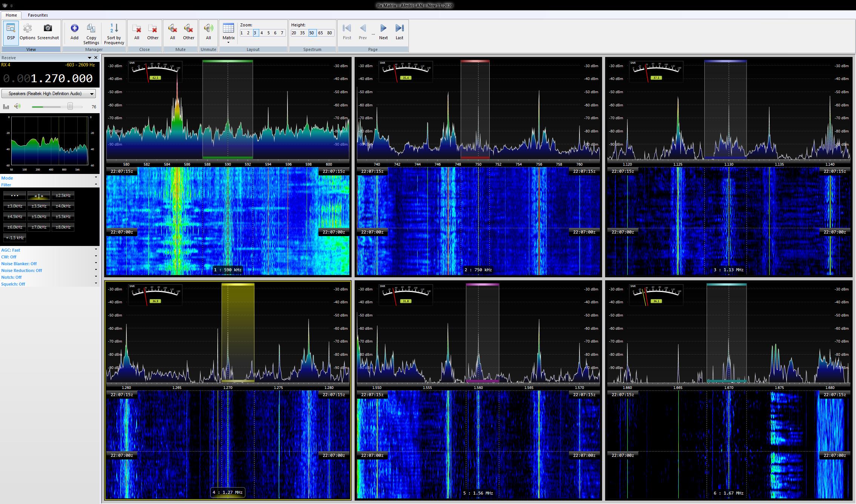The height and width of the screenshot is (504, 856).
Task: Select the Home ribbon tab
Action: (11, 15)
